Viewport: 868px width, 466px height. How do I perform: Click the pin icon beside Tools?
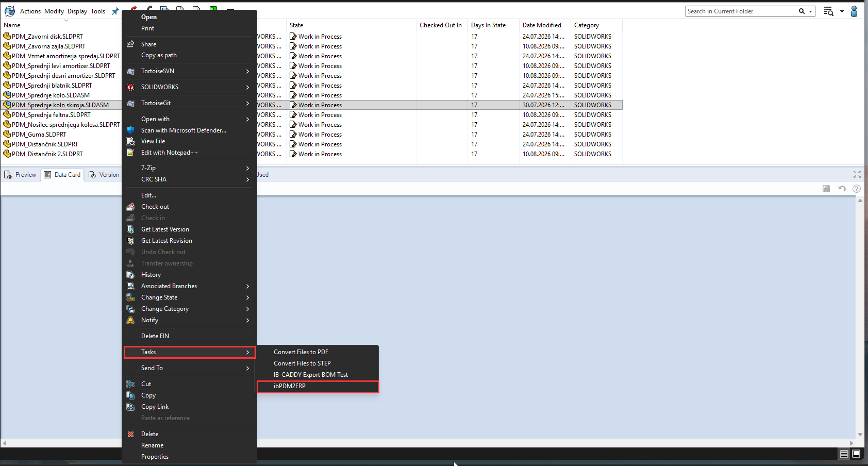115,11
